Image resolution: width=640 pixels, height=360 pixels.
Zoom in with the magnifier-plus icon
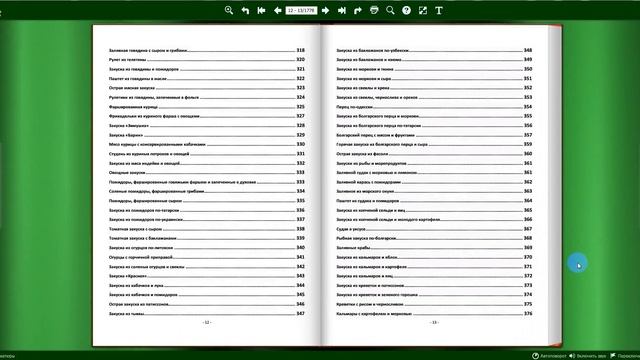pyautogui.click(x=229, y=11)
